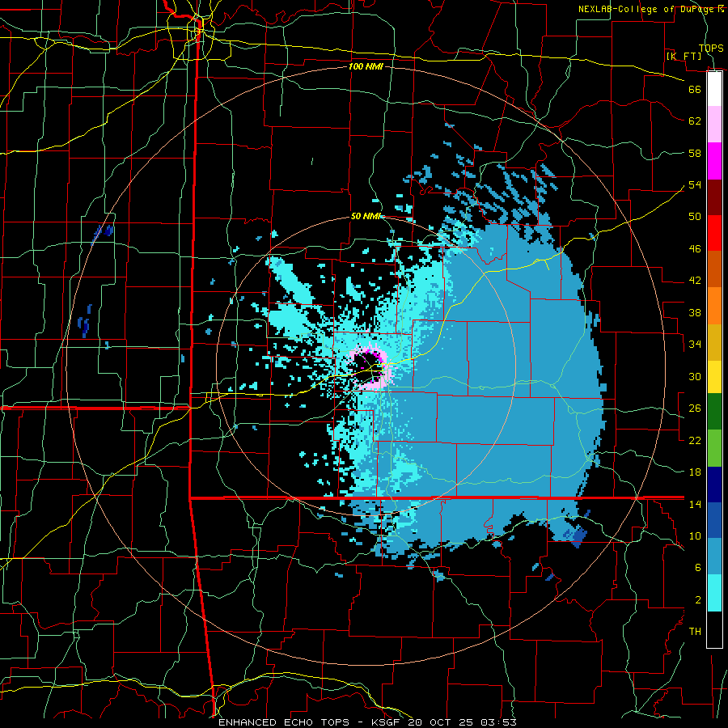Click the 18 legend scale value
Viewport: 728px width, 728px height.
[x=695, y=472]
